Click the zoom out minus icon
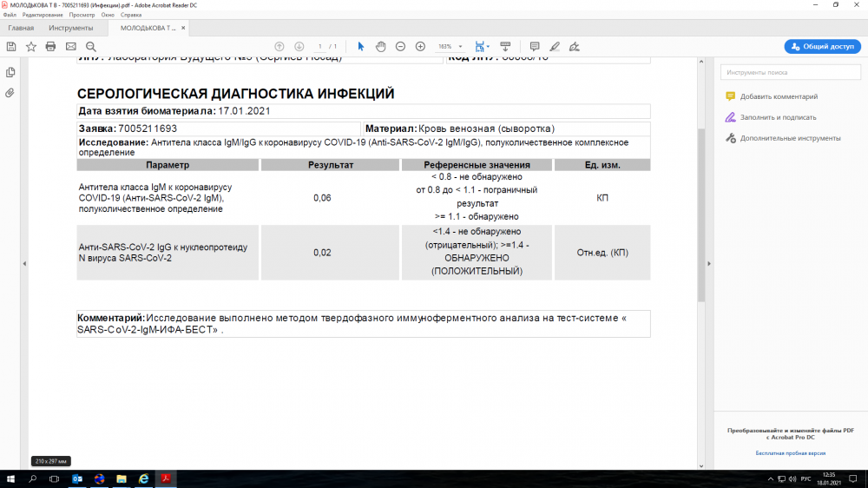 (x=400, y=46)
